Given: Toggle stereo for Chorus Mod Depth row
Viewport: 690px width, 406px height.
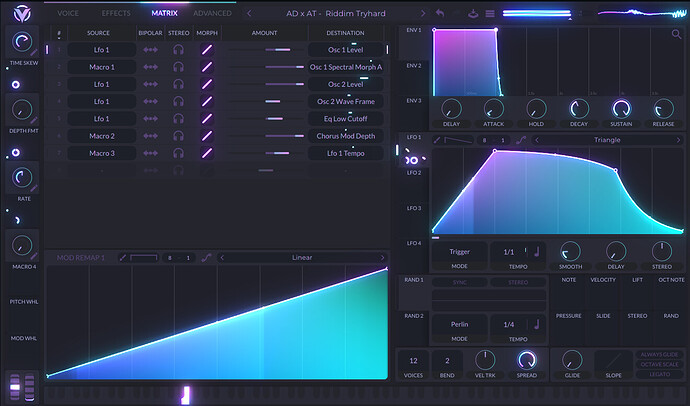Looking at the screenshot, I should click(178, 136).
